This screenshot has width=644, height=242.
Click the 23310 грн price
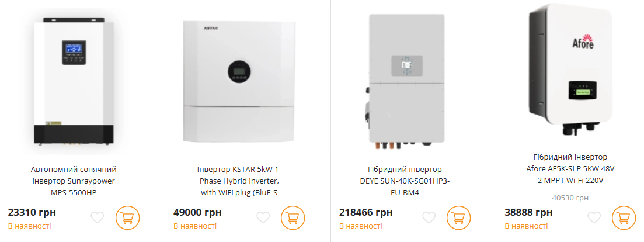30,212
